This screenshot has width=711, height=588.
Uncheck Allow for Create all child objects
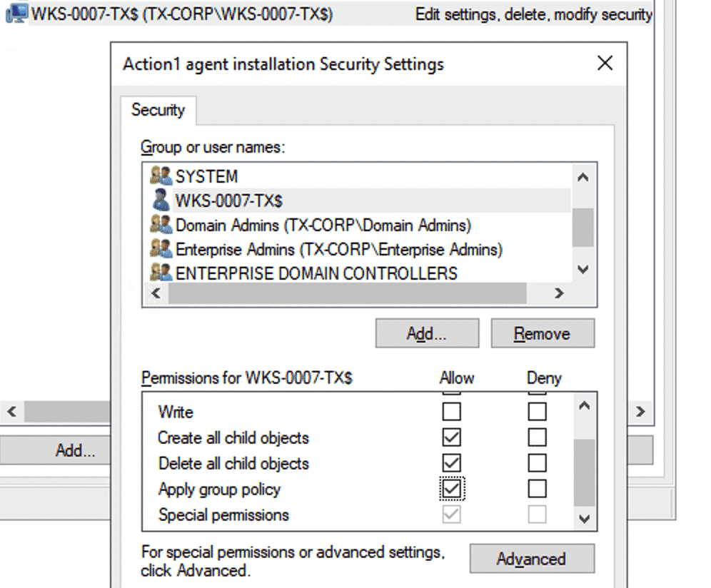tap(451, 437)
